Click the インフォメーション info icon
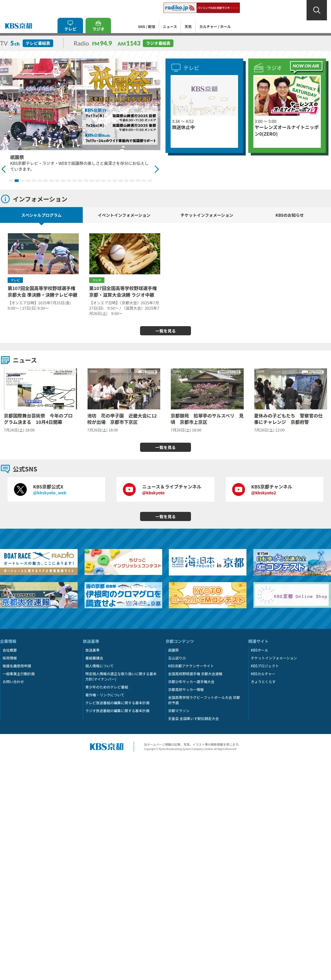This screenshot has height=980, width=331. 5,199
